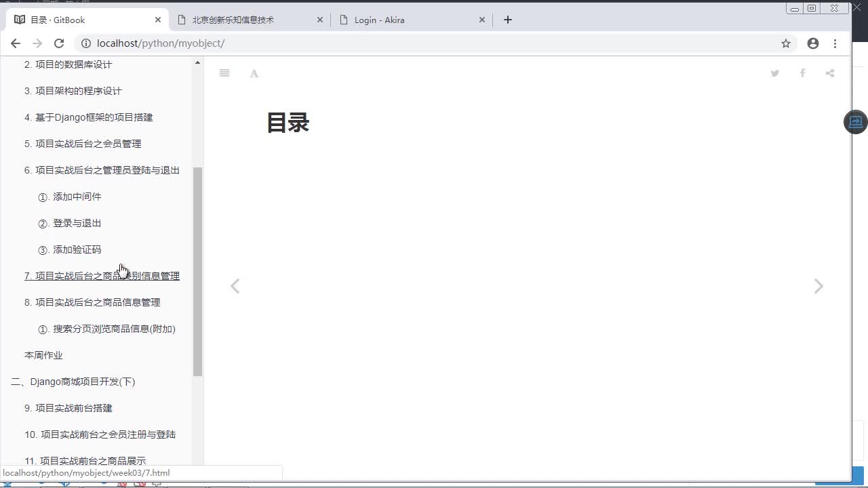Reload the current page
This screenshot has height=488, width=868.
click(x=59, y=43)
